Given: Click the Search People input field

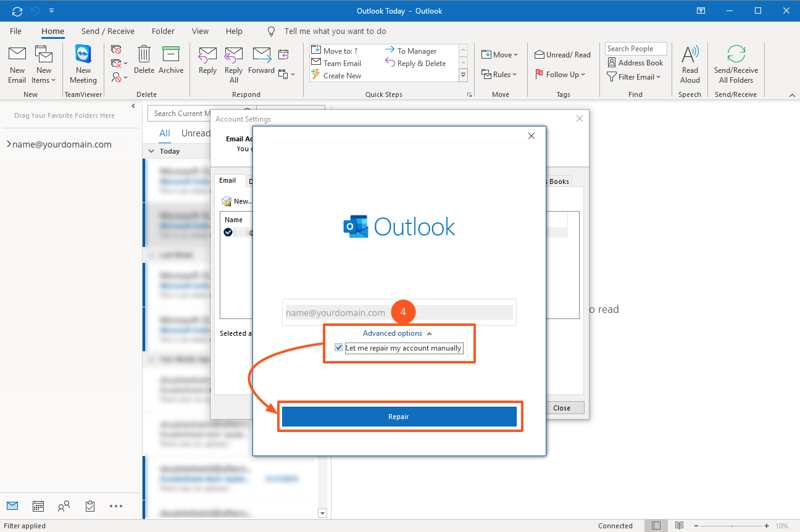Looking at the screenshot, I should point(635,49).
